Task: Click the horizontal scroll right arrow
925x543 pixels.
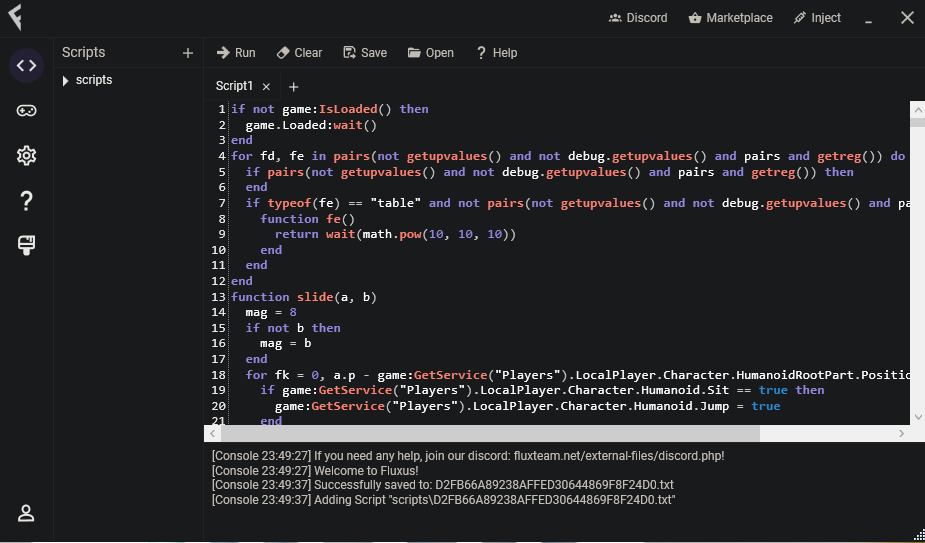Action: [901, 433]
